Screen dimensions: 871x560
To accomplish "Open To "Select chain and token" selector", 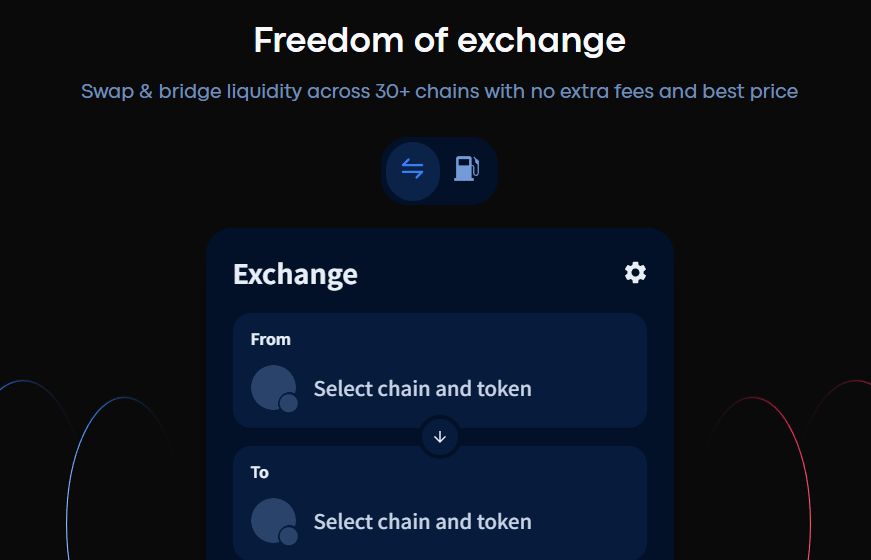I will pyautogui.click(x=422, y=521).
